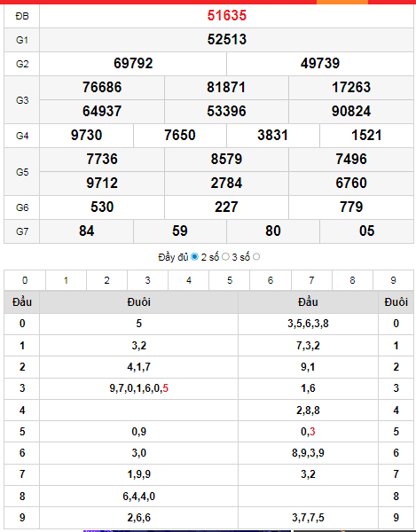The height and width of the screenshot is (532, 416).
Task: Click digit 8 in the filter row
Action: tap(352, 280)
